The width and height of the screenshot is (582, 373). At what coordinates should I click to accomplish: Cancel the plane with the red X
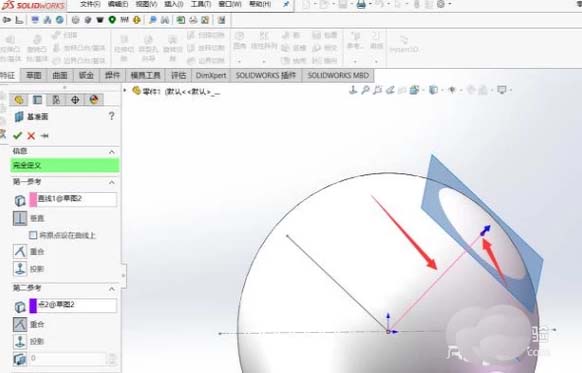point(31,136)
